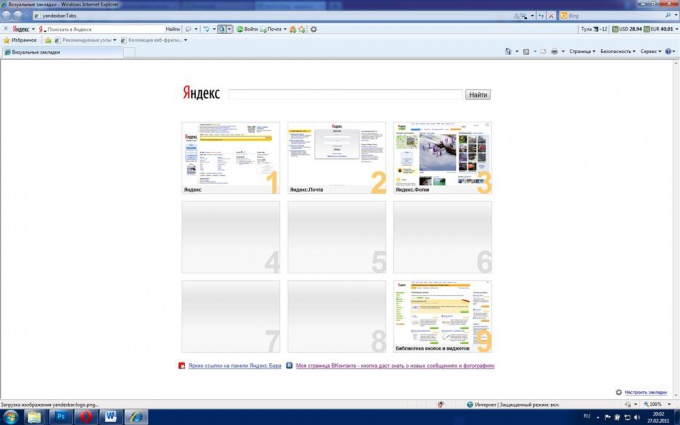Open Photoshop from the taskbar
Viewport: 680px width, 425px height.
61,417
